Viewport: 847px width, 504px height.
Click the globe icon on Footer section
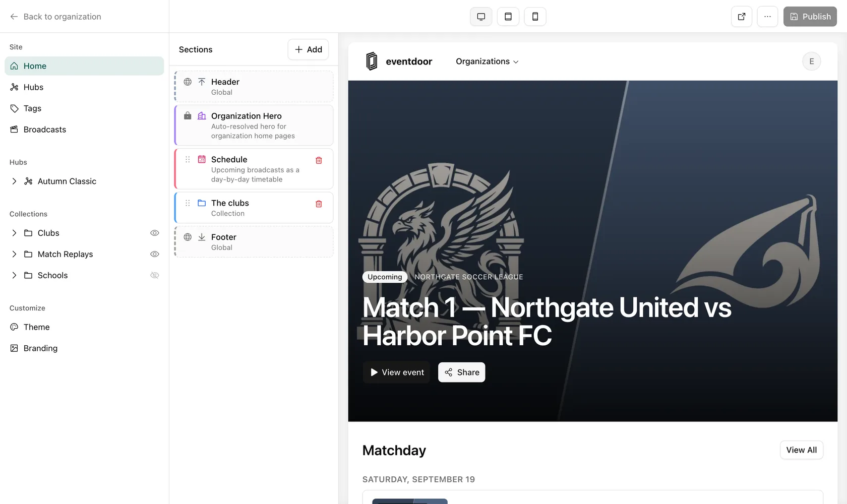pyautogui.click(x=188, y=237)
